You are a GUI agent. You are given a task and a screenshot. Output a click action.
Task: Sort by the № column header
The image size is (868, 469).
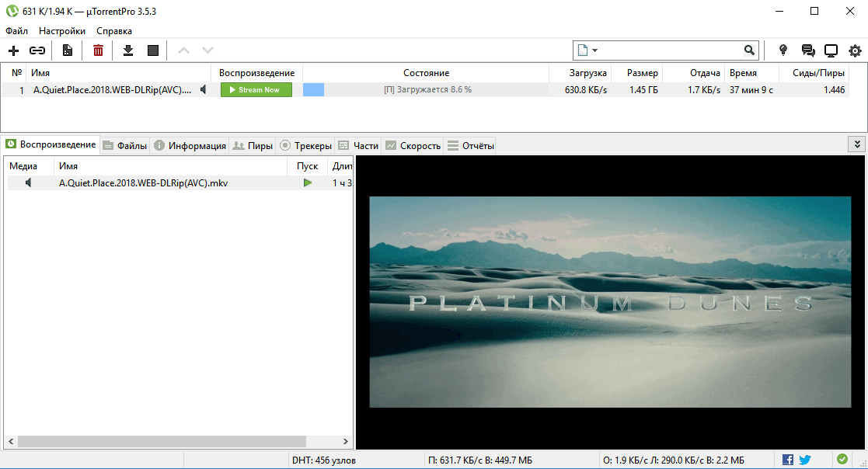coord(15,73)
